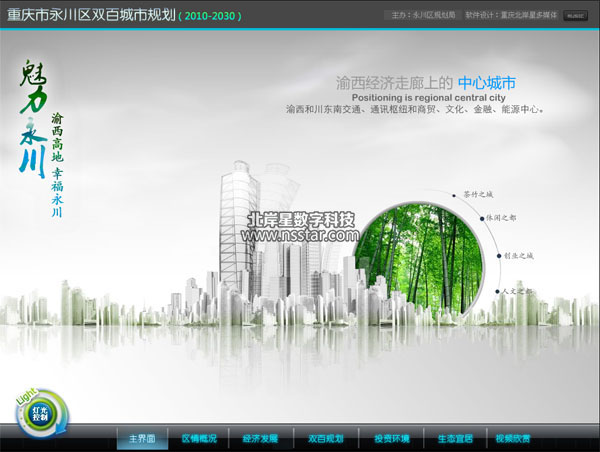This screenshot has height=452, width=600.
Task: Select the 投资环境 navigation tab
Action: [391, 438]
